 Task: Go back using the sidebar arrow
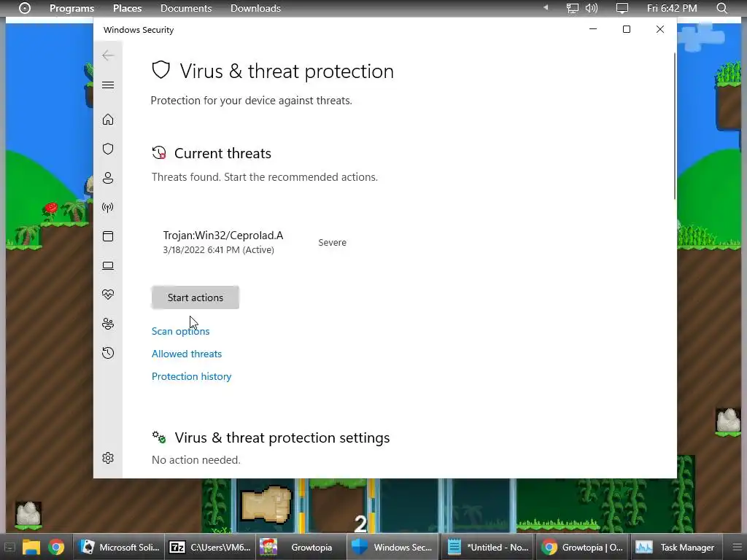pos(108,55)
